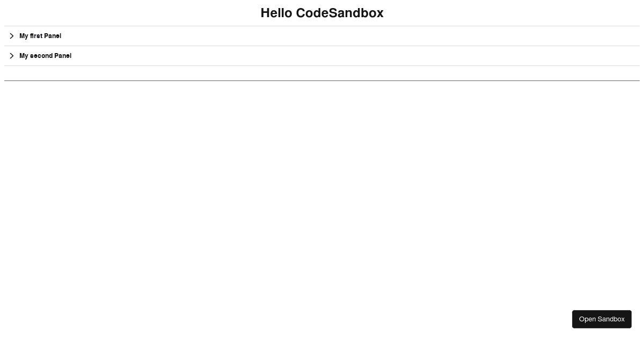
Task: Click the horizontal divider line below the panels
Action: click(322, 80)
